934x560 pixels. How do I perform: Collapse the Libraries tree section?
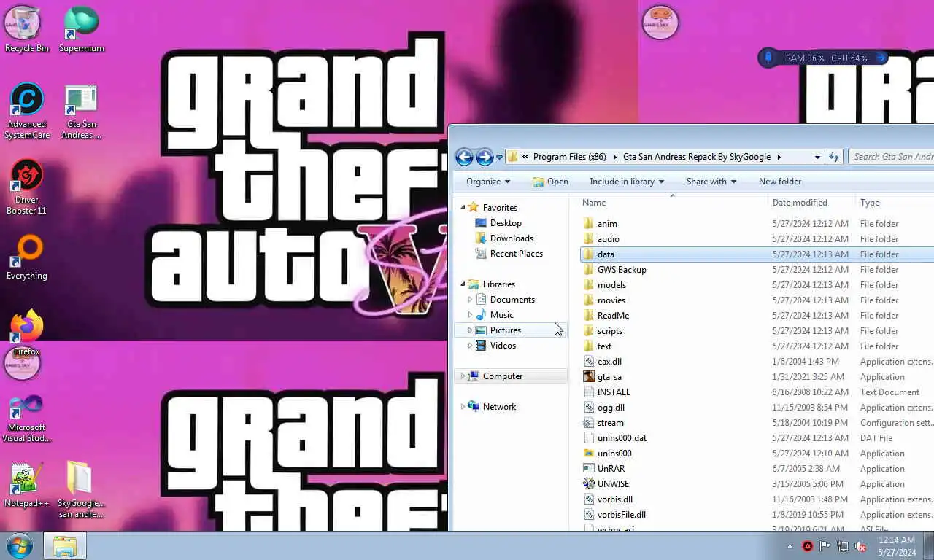click(x=463, y=284)
